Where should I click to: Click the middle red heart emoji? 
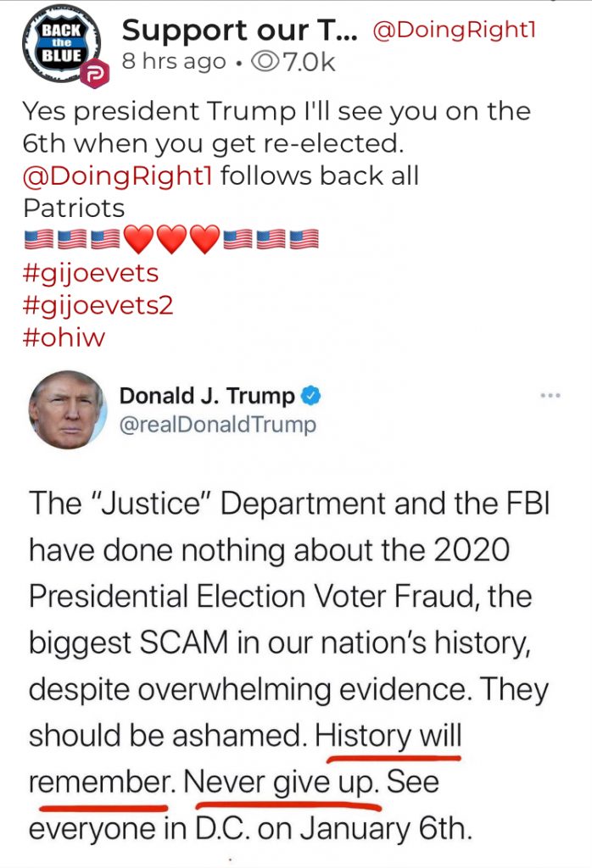(172, 241)
